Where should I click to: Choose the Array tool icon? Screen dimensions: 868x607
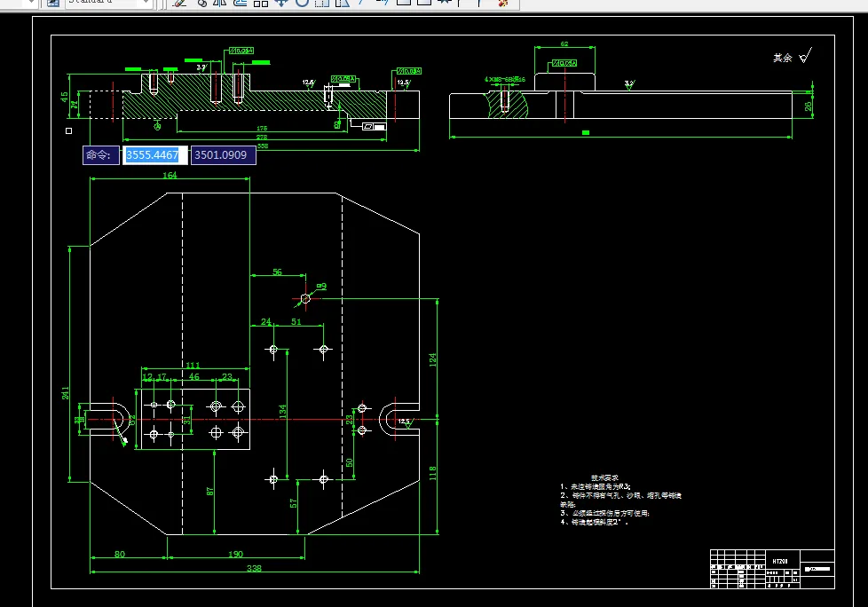coord(261,3)
